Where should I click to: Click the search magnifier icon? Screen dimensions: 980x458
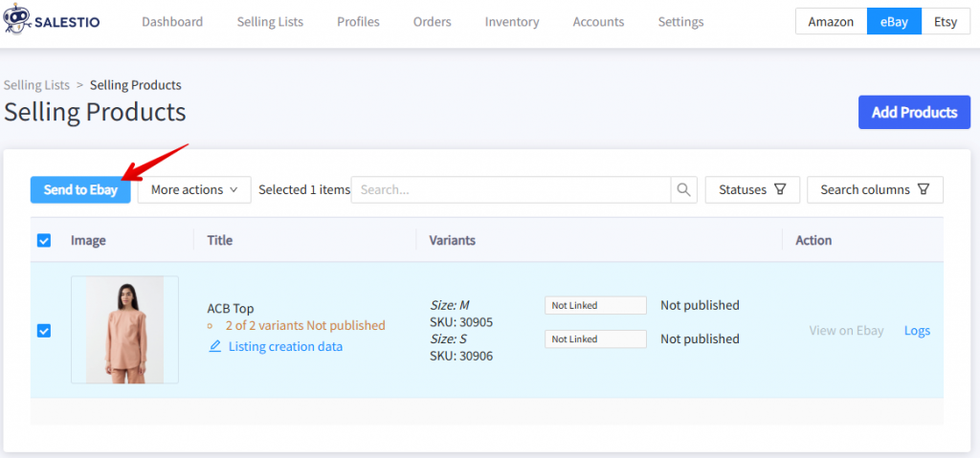(683, 189)
